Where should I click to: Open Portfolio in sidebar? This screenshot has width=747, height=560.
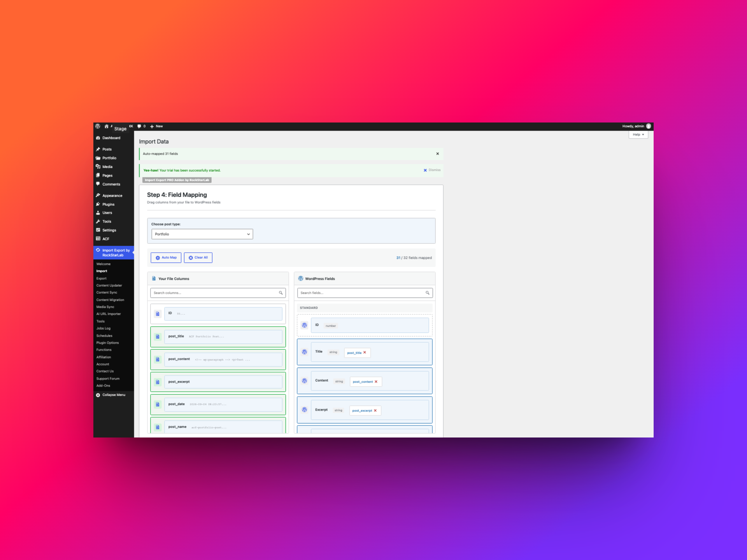[109, 158]
